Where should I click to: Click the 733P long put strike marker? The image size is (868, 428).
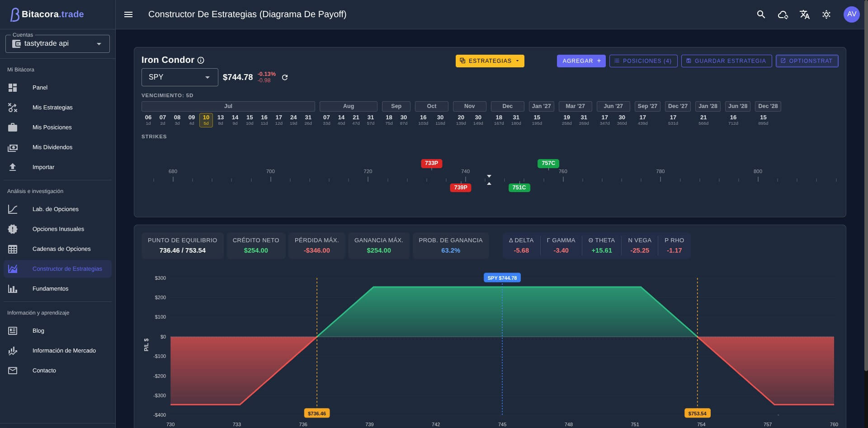[x=431, y=163]
